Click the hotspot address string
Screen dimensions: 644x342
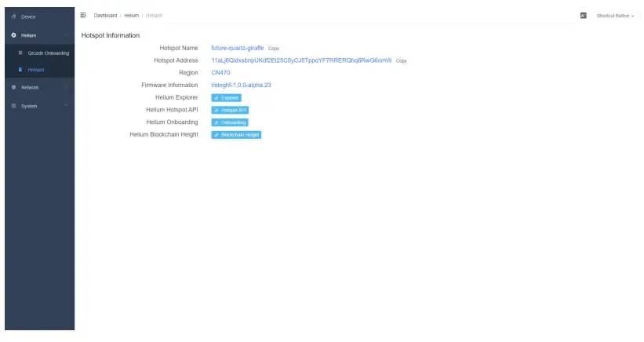(301, 60)
